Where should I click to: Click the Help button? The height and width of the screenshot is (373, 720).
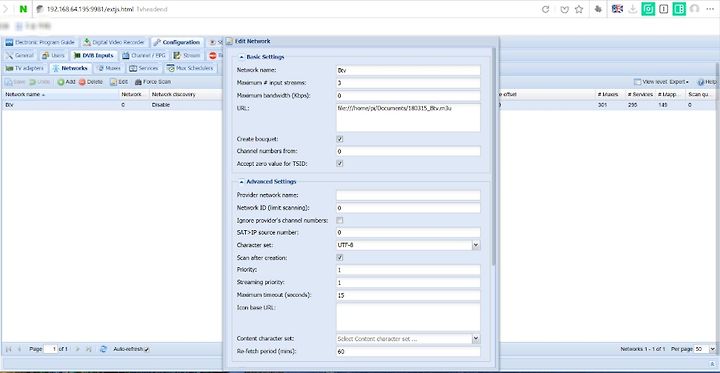coord(707,82)
